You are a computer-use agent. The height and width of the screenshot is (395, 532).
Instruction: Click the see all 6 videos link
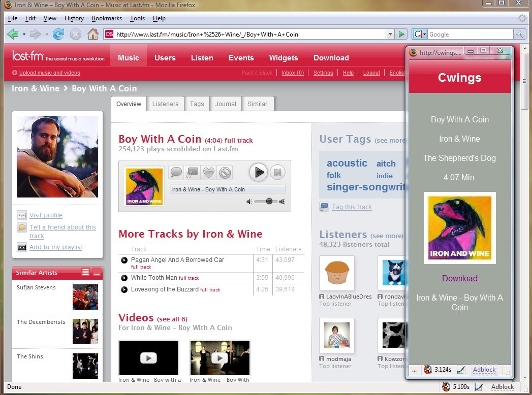point(172,319)
